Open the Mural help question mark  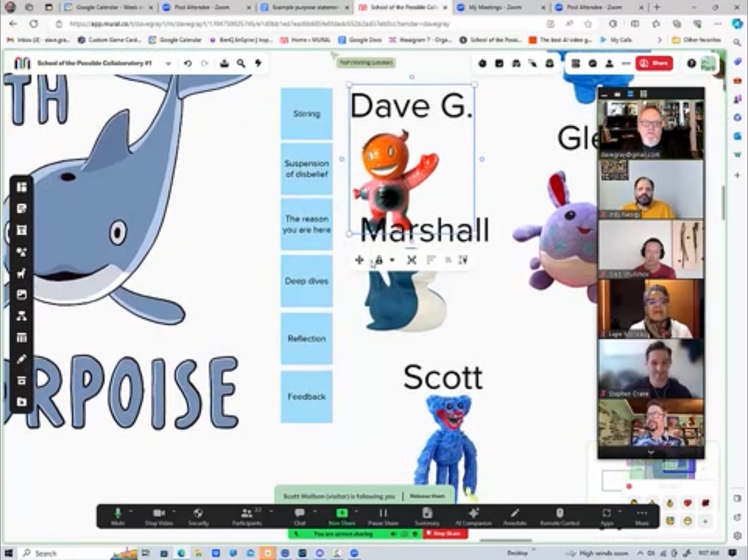click(x=691, y=63)
